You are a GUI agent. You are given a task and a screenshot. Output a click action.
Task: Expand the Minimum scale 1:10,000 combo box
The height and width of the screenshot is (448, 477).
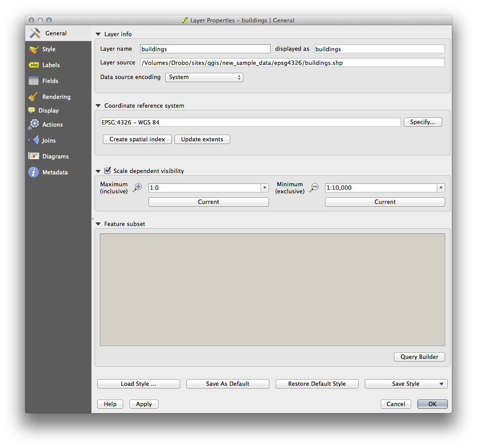(440, 188)
